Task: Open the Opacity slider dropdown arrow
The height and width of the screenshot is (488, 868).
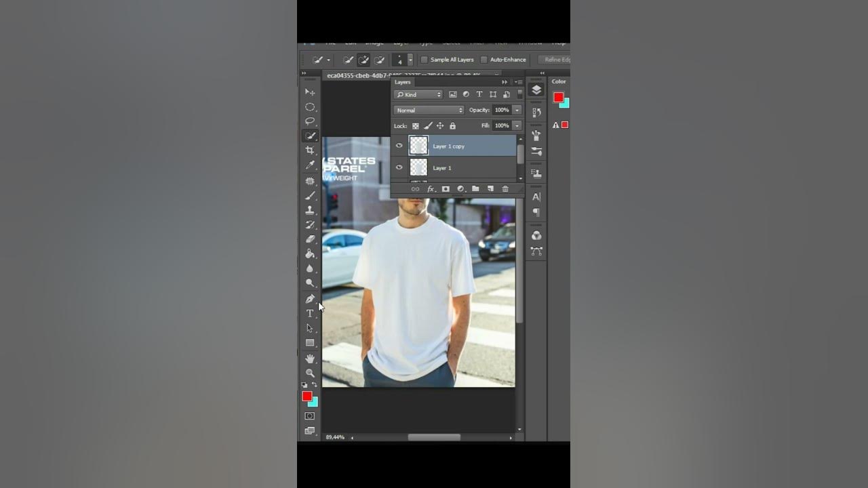Action: click(517, 110)
